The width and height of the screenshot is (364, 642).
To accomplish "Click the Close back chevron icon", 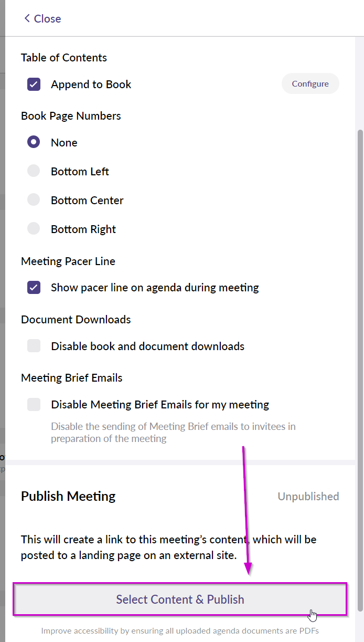I will [x=27, y=18].
